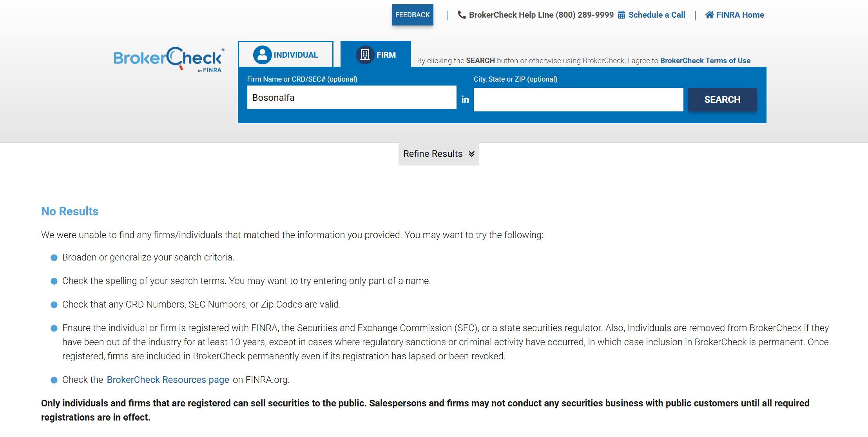Follow the BrokerCheck Resources page link

click(x=168, y=380)
